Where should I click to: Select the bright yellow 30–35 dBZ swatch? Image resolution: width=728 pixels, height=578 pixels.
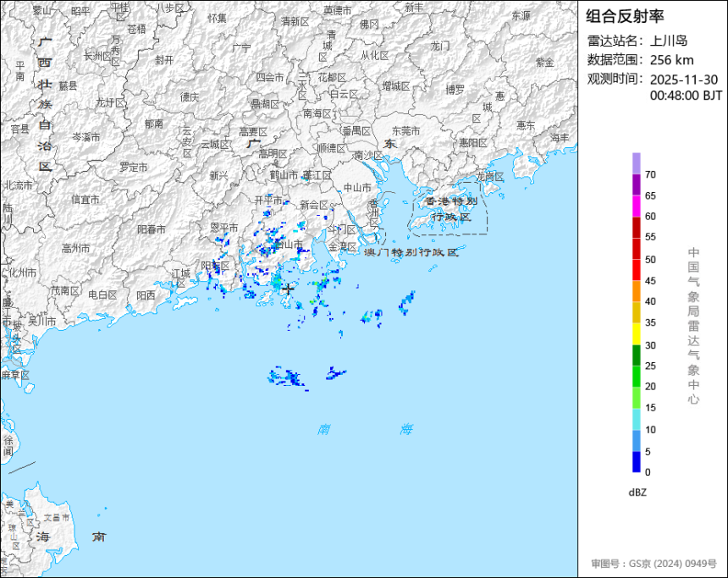[636, 334]
